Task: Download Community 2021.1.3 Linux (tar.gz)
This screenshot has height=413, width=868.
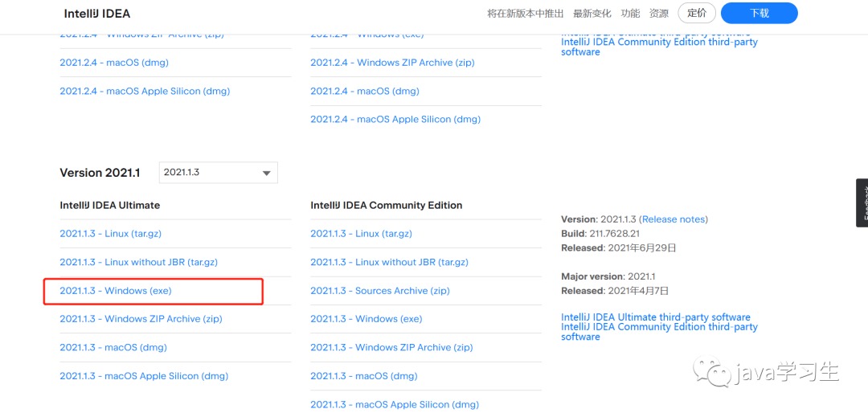Action: 362,234
